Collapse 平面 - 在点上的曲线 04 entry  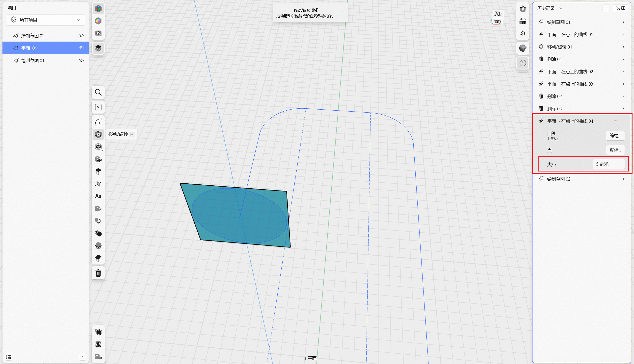623,121
